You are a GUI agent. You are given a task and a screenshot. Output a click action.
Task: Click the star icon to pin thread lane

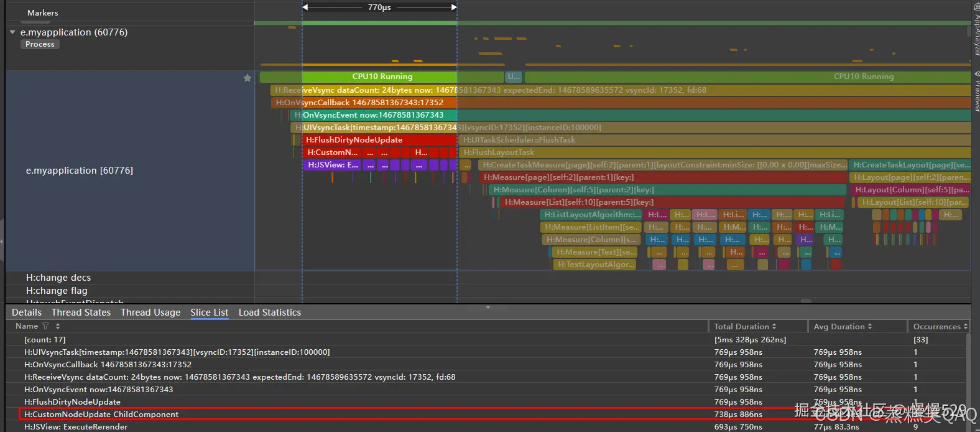(247, 78)
